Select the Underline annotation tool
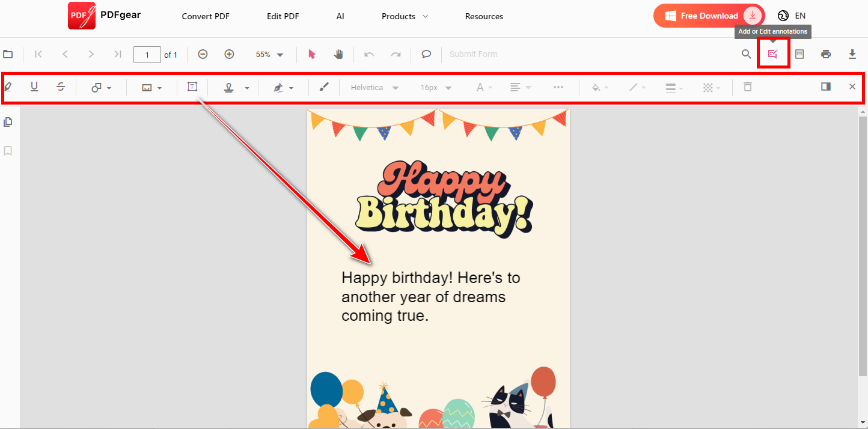This screenshot has width=868, height=429. [34, 87]
